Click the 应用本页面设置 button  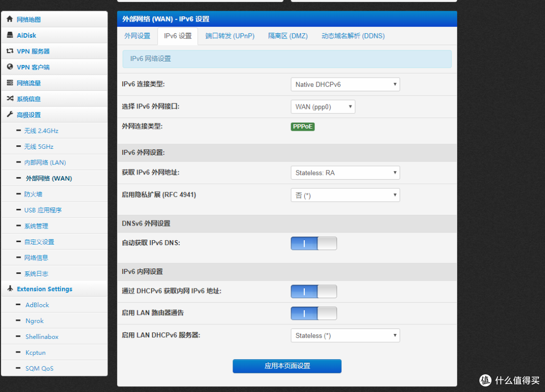click(287, 366)
